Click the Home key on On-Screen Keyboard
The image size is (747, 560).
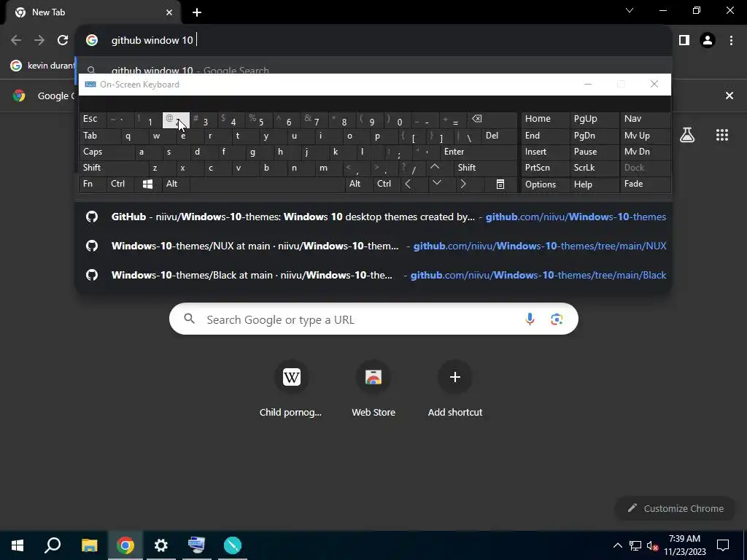[545, 119]
